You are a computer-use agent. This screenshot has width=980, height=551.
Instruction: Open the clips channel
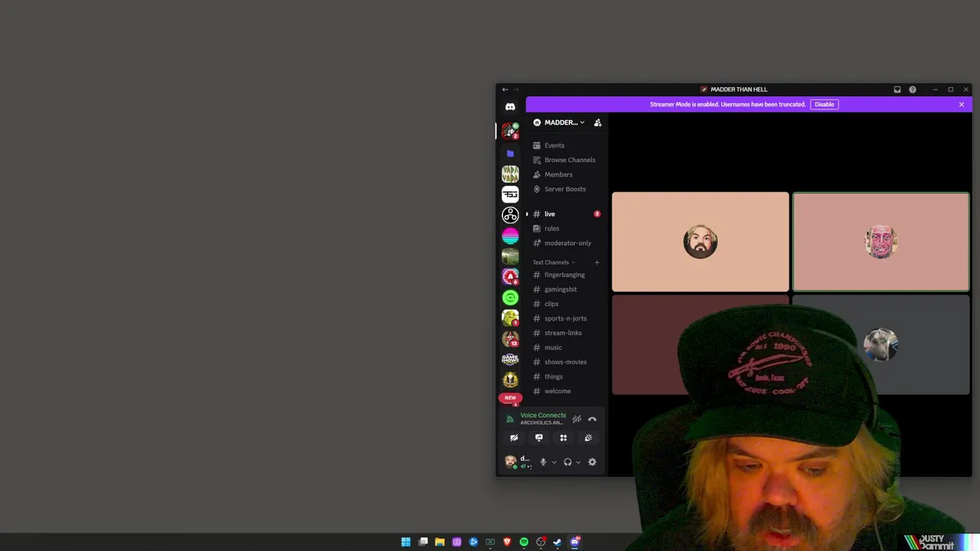pos(567,304)
